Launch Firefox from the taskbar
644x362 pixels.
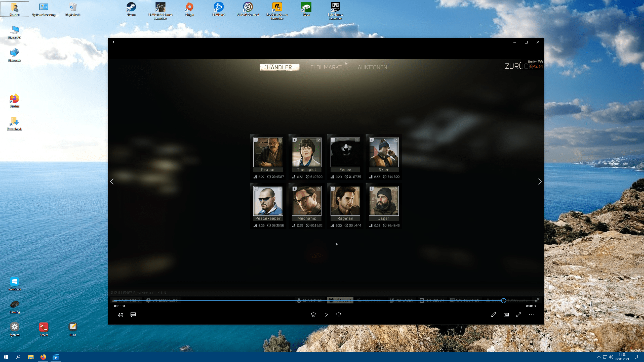coord(43,357)
